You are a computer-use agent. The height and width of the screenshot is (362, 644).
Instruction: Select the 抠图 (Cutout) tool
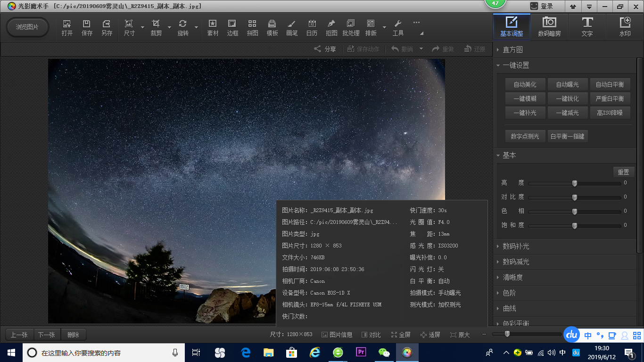click(x=331, y=28)
